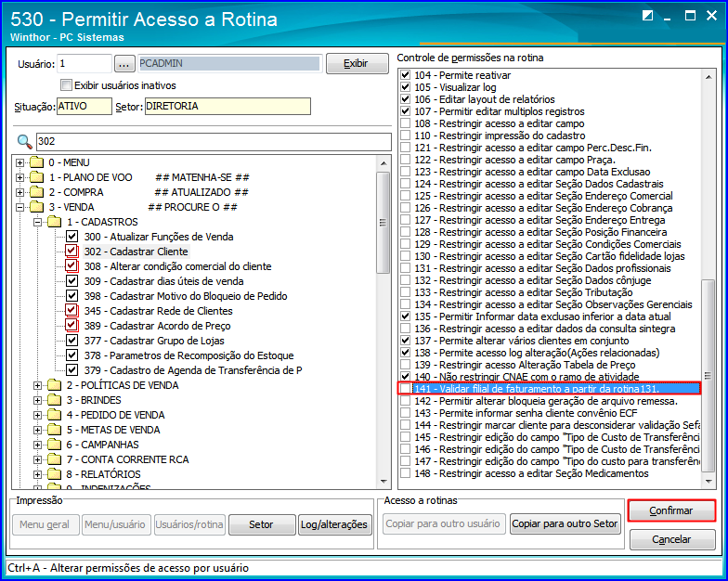Click Copiar para outro Setor

565,523
